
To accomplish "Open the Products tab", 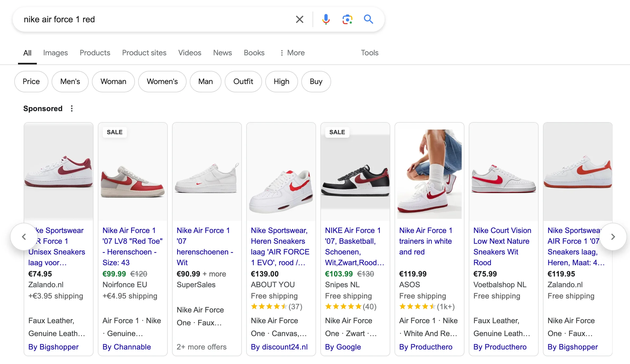I will (95, 53).
